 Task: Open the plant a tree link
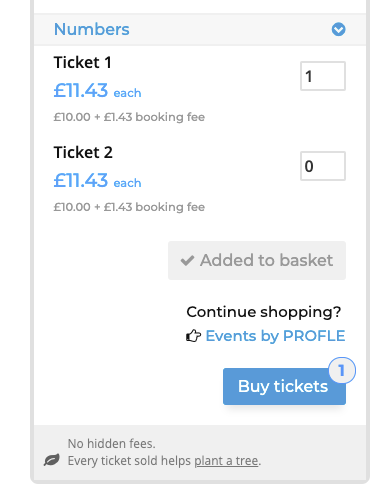pos(226,461)
